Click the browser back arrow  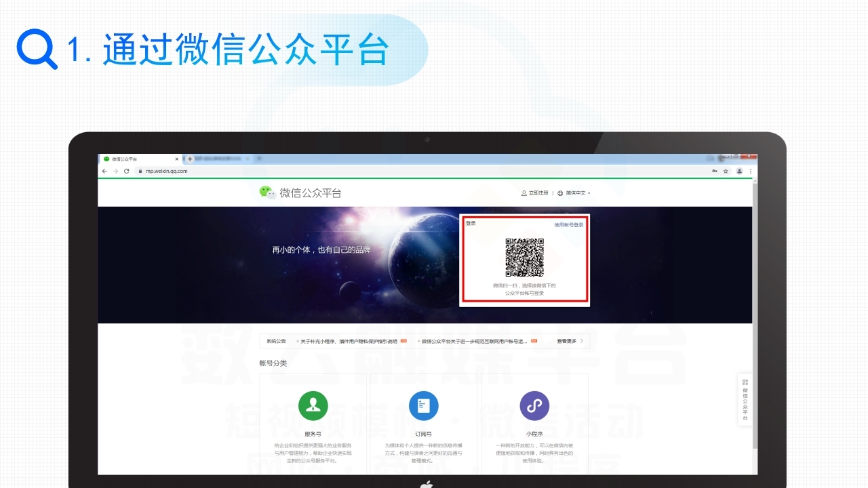pyautogui.click(x=104, y=171)
